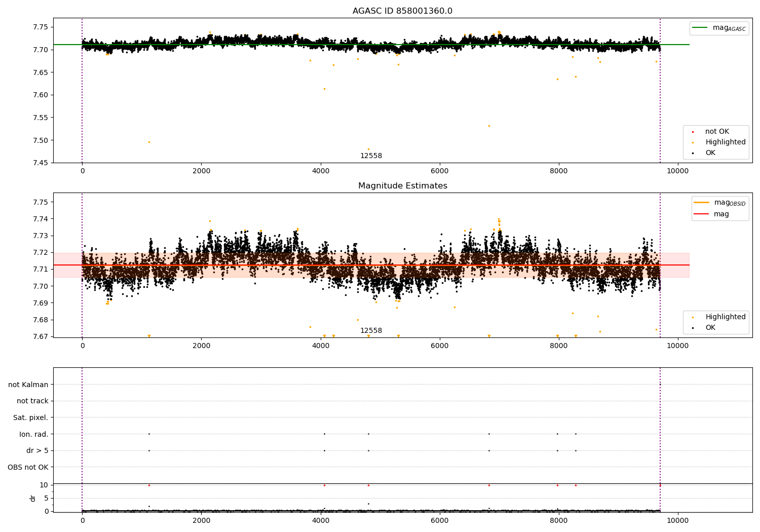The width and height of the screenshot is (760, 532).
Task: Click the green mag AGASC line in the top plot
Action: click(x=371, y=45)
